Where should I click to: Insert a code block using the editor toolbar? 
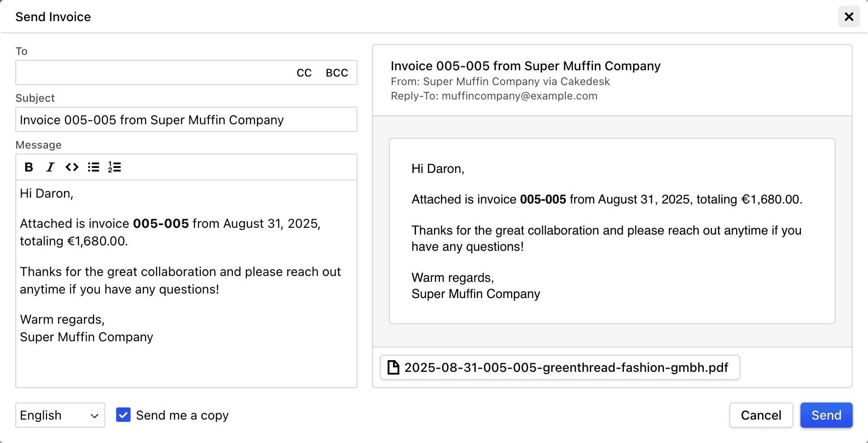pyautogui.click(x=72, y=167)
